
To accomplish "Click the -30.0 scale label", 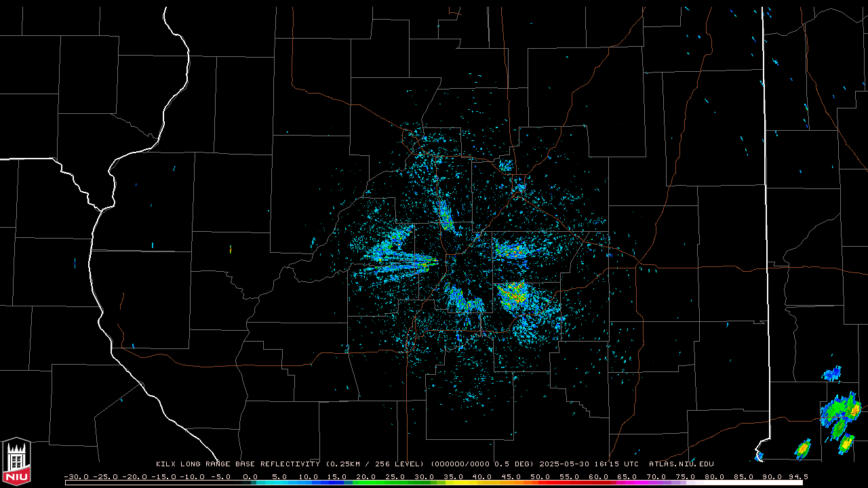I will [76, 477].
